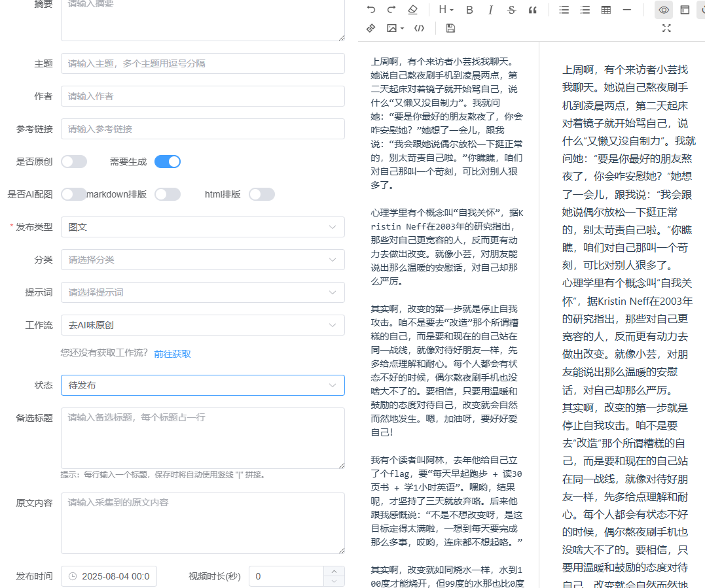Viewport: 705px width, 588px height.
Task: Open the image insert dropdown
Action: tap(395, 28)
